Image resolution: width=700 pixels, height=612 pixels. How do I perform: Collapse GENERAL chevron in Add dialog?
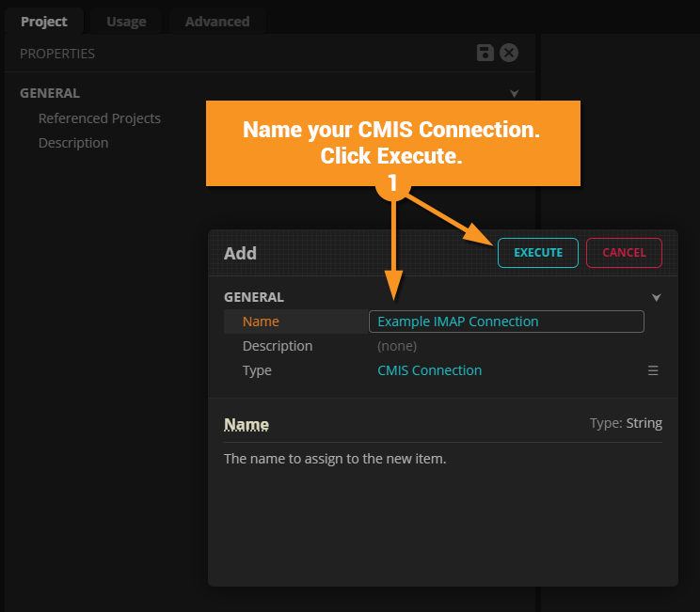pyautogui.click(x=657, y=297)
